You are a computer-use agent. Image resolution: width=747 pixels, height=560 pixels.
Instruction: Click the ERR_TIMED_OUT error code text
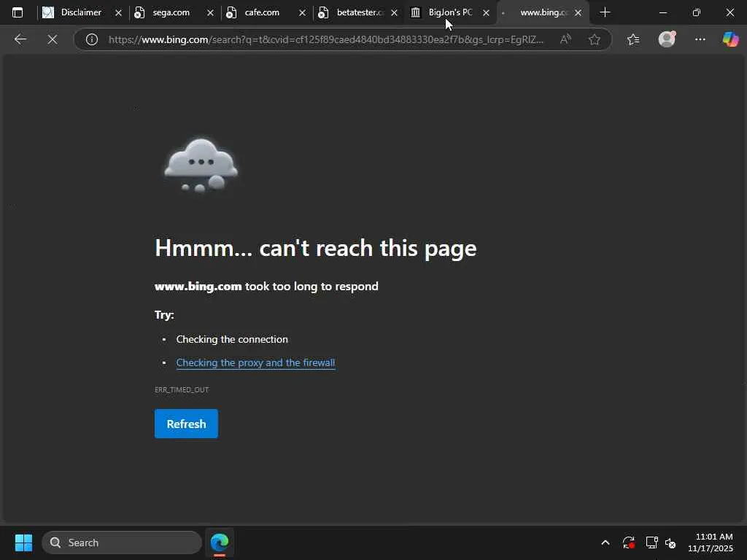[182, 389]
